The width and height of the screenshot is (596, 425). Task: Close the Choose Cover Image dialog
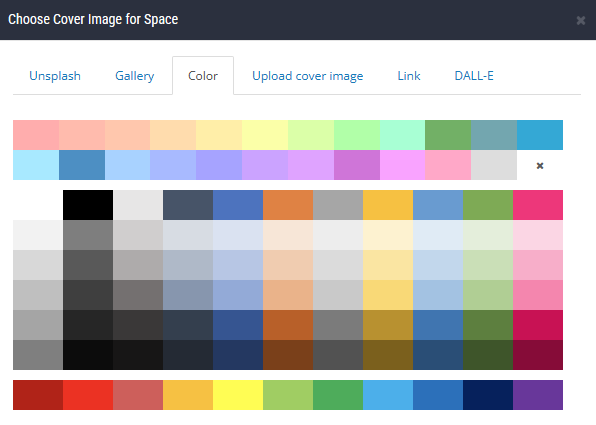click(x=580, y=20)
